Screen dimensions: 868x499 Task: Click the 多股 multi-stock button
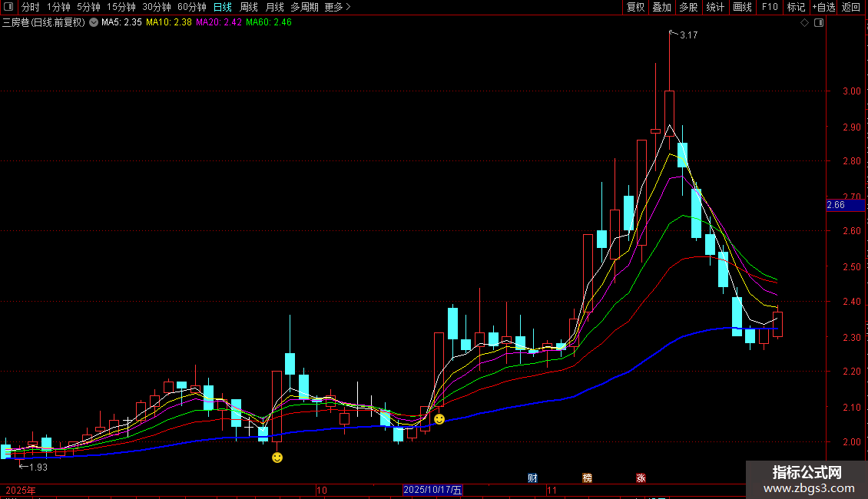click(x=688, y=7)
